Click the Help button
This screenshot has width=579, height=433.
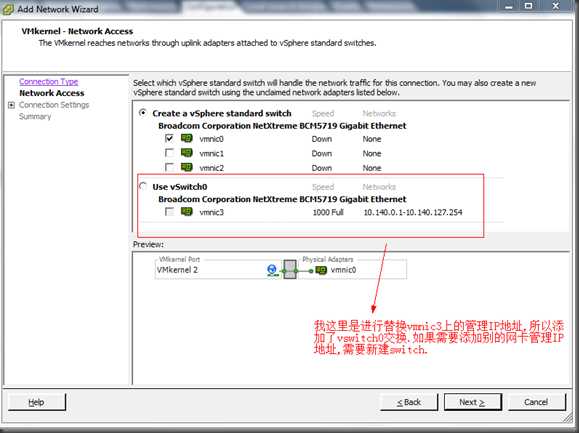tap(37, 402)
